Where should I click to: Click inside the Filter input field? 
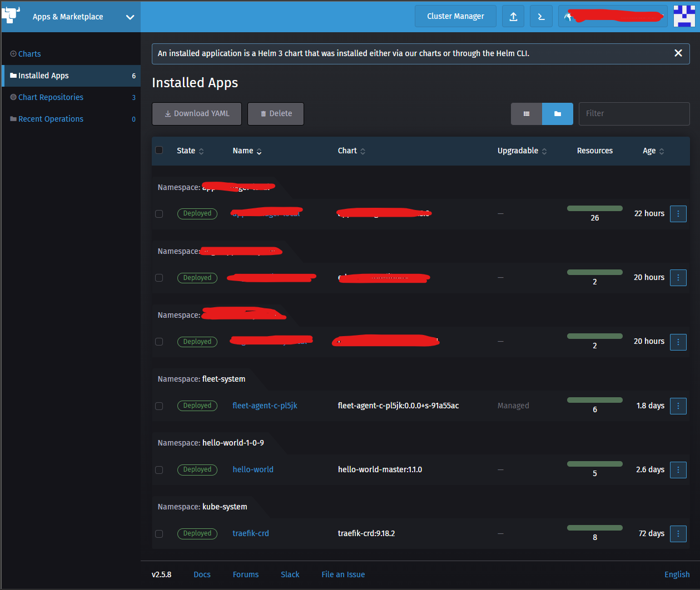pyautogui.click(x=634, y=113)
